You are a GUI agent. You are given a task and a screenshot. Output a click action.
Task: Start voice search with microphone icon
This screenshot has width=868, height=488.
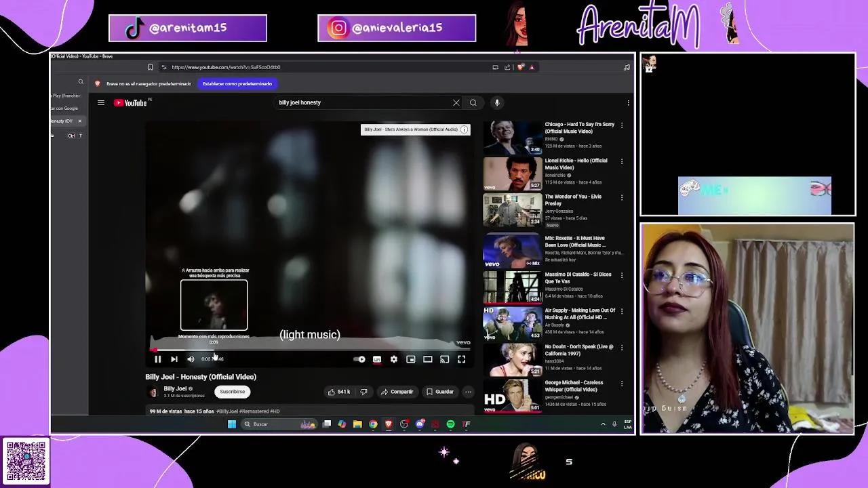pyautogui.click(x=497, y=102)
